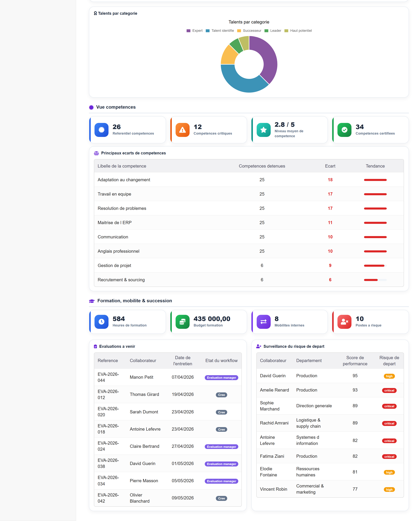This screenshot has width=420, height=521.
Task: Click the purple arrows Mobilites internes icon
Action: coord(264,322)
